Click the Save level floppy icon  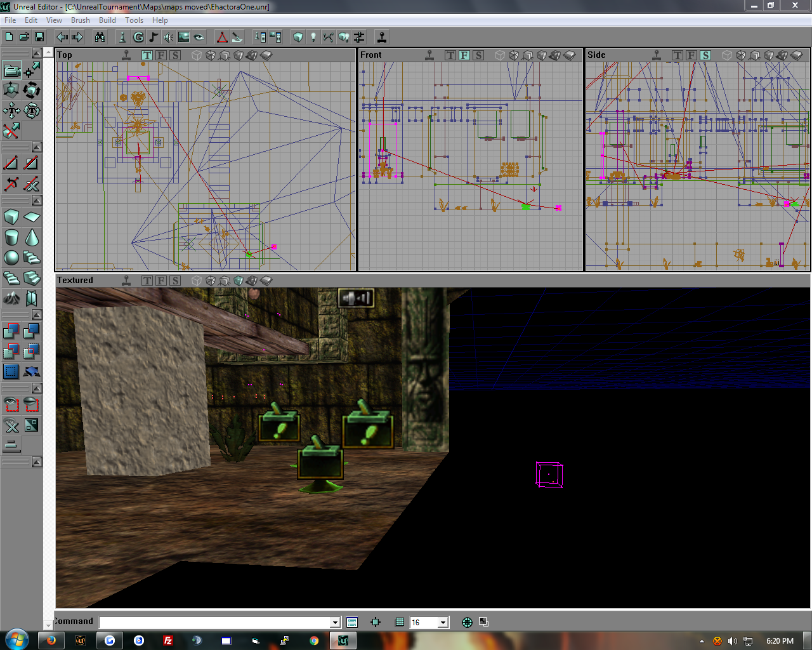point(39,37)
